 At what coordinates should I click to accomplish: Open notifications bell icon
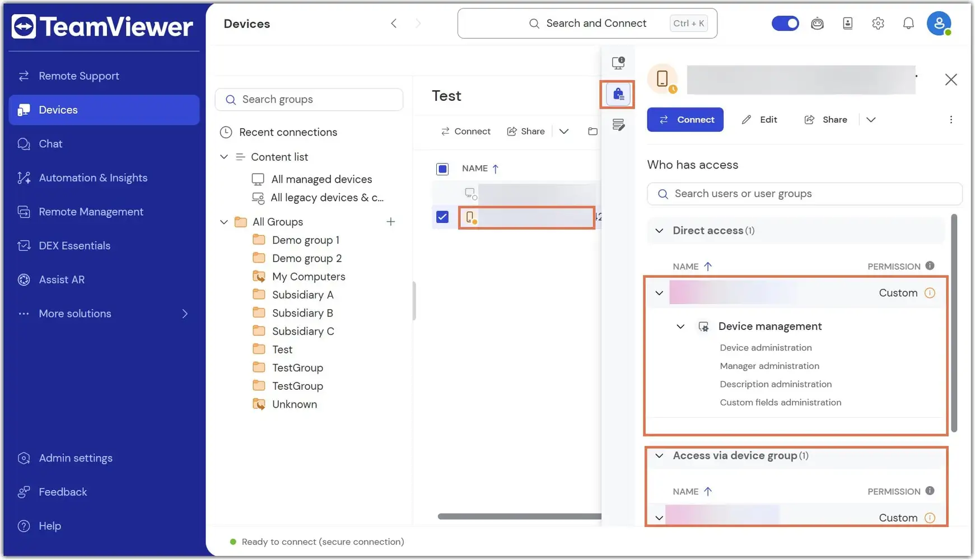[x=908, y=24]
